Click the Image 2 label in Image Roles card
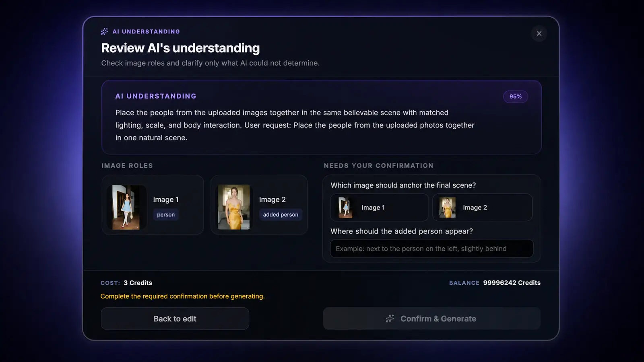Screen dimensions: 644x362 coord(272,200)
